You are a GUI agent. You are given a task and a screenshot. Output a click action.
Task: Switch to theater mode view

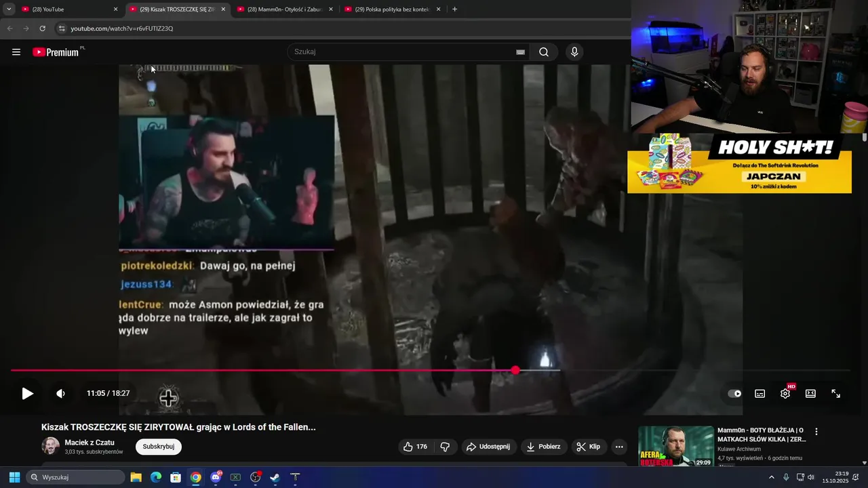810,393
